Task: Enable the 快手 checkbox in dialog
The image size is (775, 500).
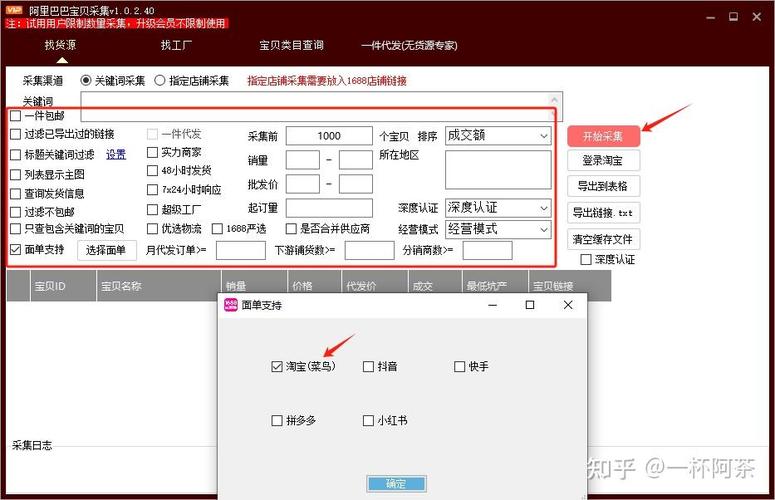Action: tap(460, 366)
